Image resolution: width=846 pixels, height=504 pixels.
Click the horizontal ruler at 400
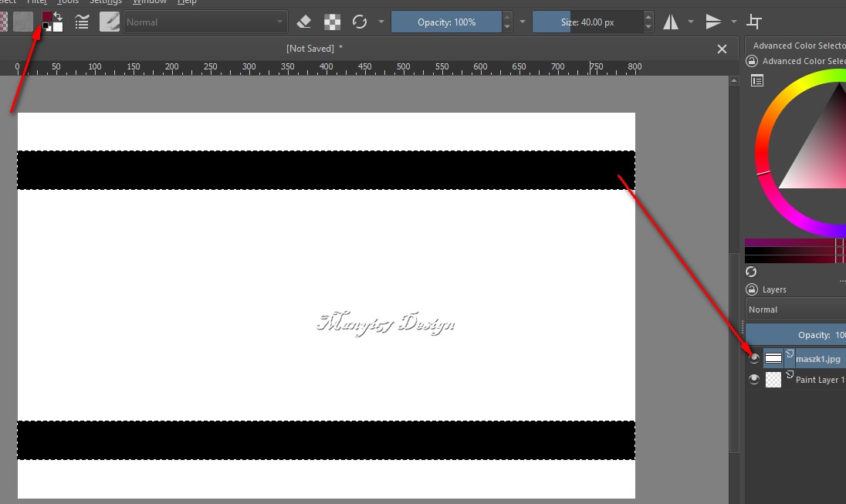326,67
